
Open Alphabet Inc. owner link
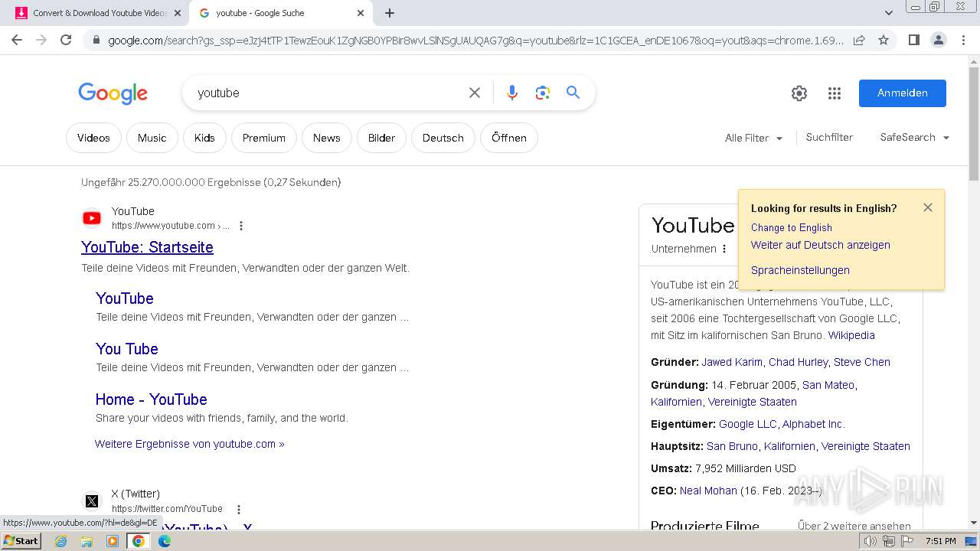[812, 424]
